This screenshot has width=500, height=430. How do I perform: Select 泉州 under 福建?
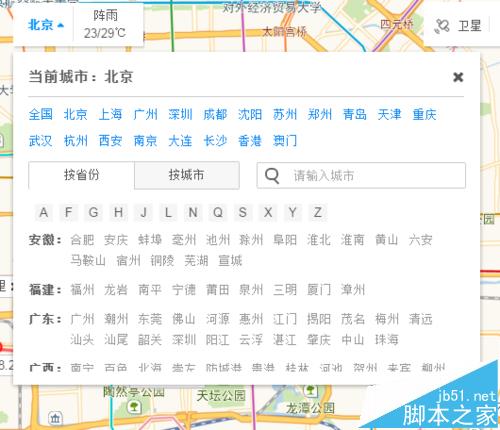tap(251, 289)
